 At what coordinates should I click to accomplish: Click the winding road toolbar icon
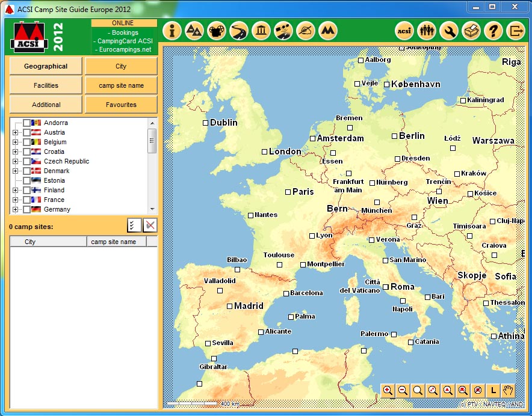click(x=239, y=31)
